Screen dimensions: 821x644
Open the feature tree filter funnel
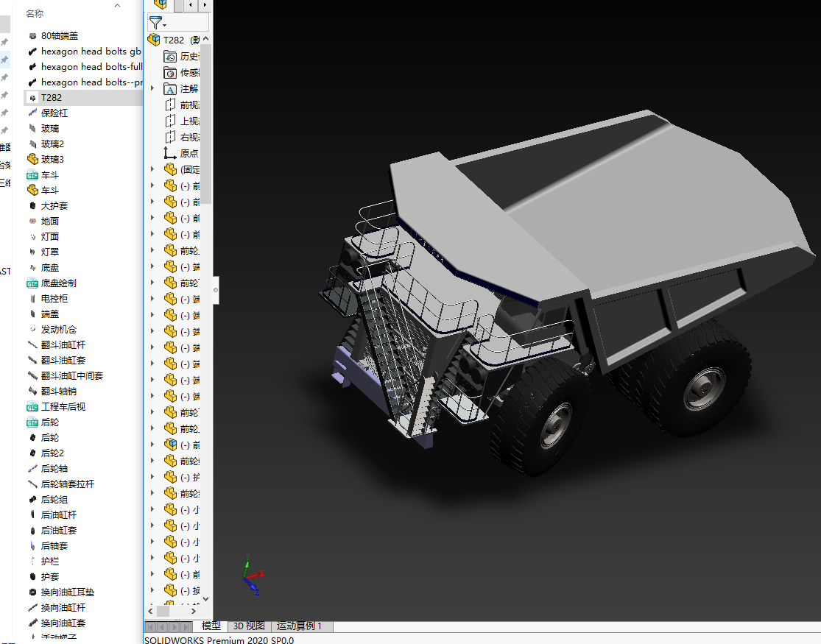tap(155, 23)
